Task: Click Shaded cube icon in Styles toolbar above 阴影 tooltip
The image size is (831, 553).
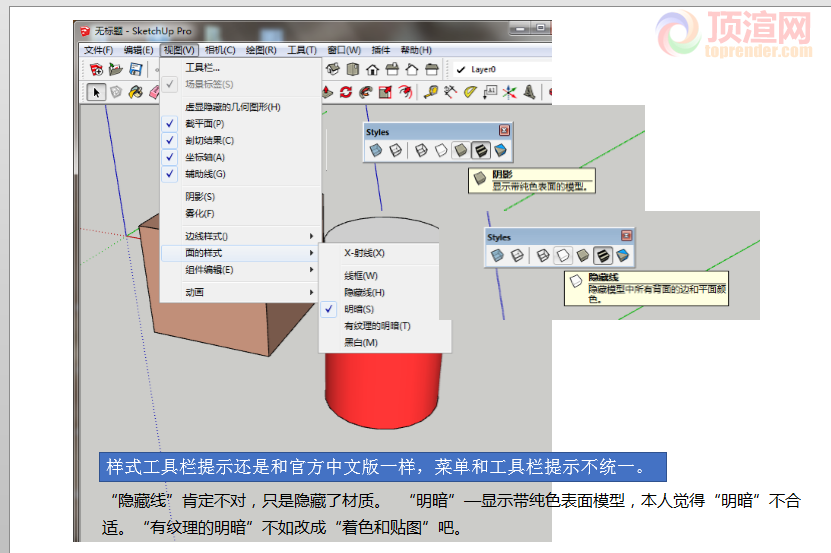Action: (461, 151)
